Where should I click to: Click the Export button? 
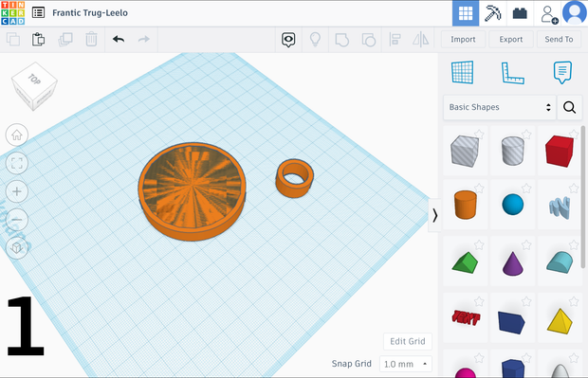[x=511, y=40]
